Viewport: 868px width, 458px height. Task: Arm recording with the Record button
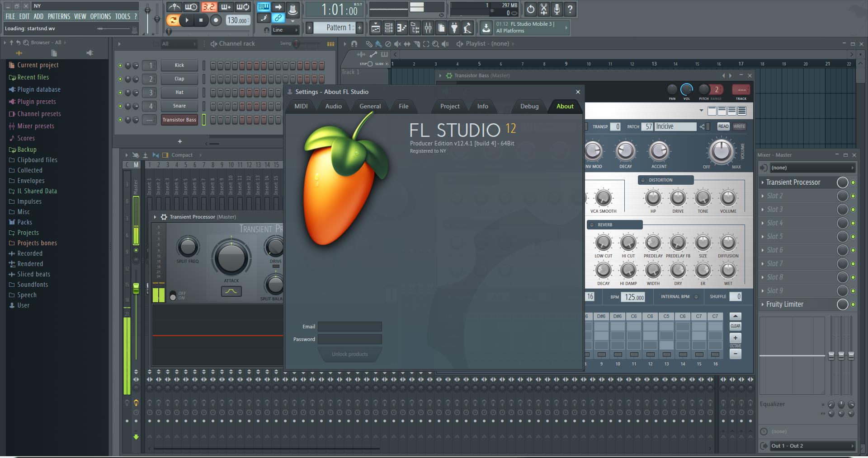click(x=216, y=20)
